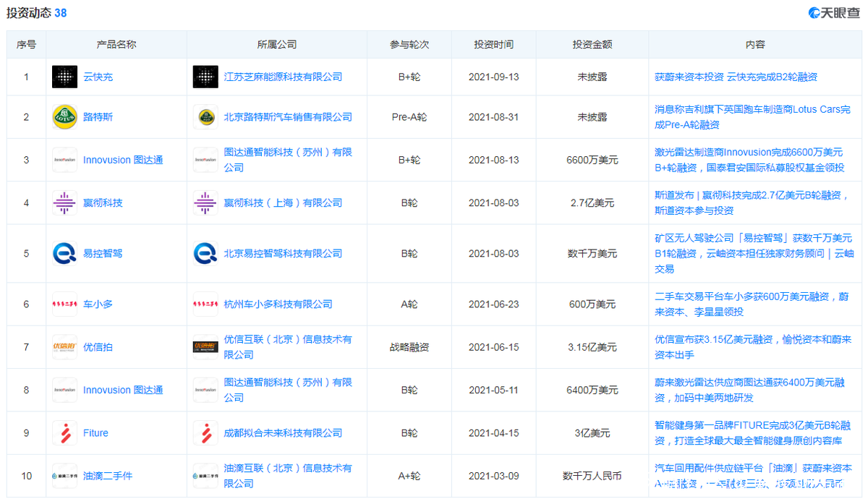Click the logo beside 嬴彻科技（上海）有限公司

(x=205, y=203)
